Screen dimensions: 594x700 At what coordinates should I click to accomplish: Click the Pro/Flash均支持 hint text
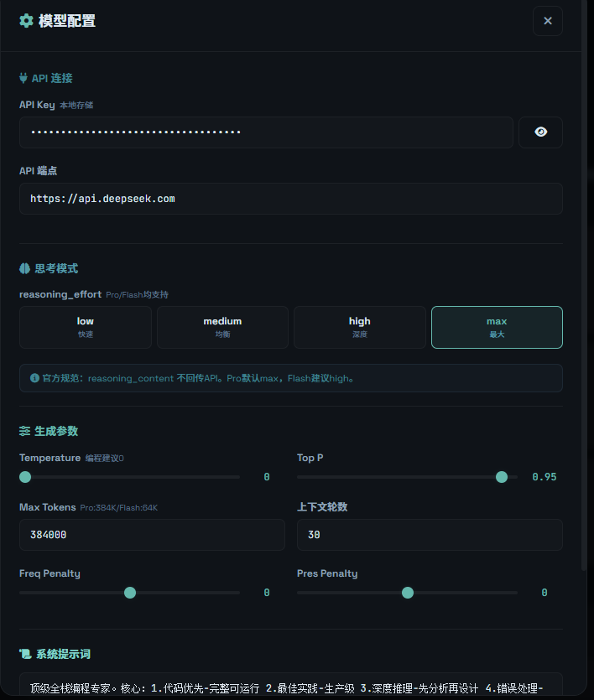pos(137,294)
